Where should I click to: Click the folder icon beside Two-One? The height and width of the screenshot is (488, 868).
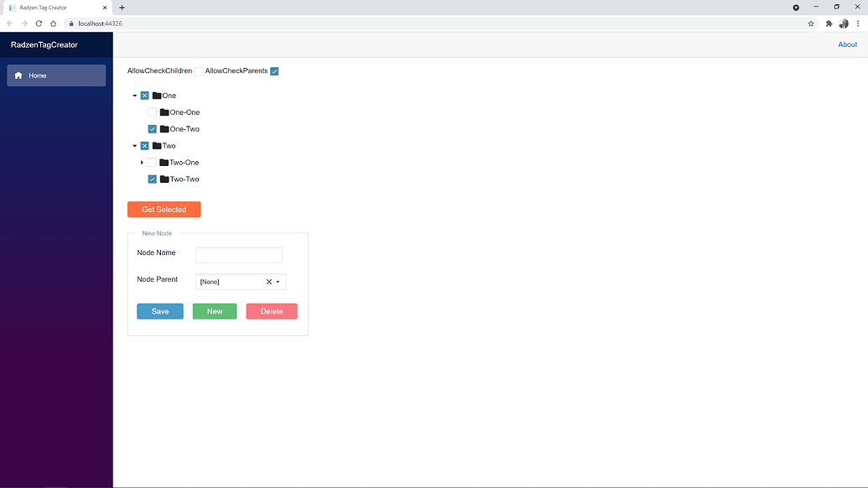(164, 162)
